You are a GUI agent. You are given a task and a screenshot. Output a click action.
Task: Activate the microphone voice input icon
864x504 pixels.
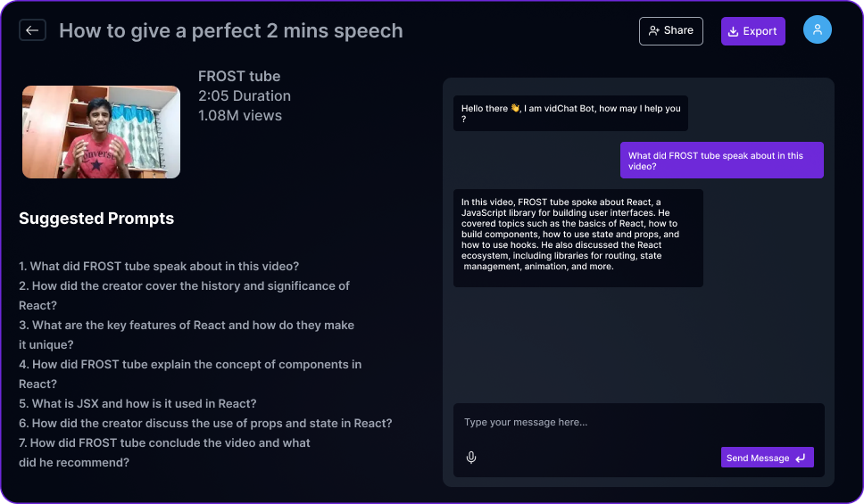click(x=471, y=458)
